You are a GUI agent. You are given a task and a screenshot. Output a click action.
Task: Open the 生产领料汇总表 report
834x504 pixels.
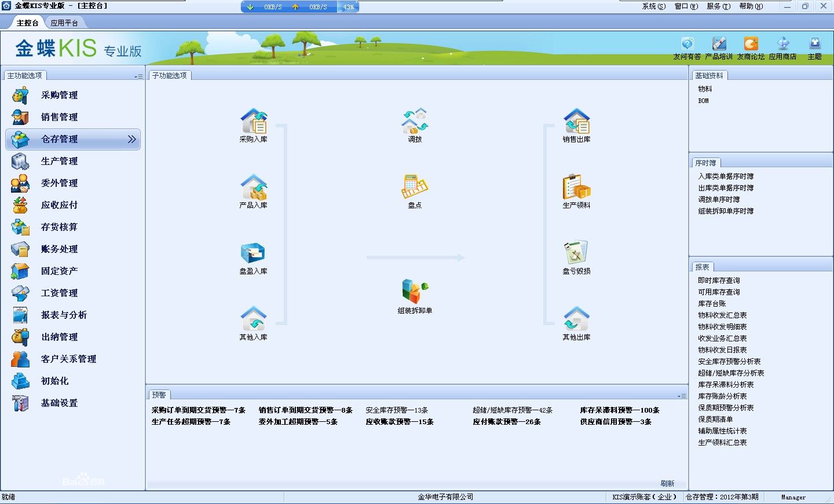(x=722, y=443)
